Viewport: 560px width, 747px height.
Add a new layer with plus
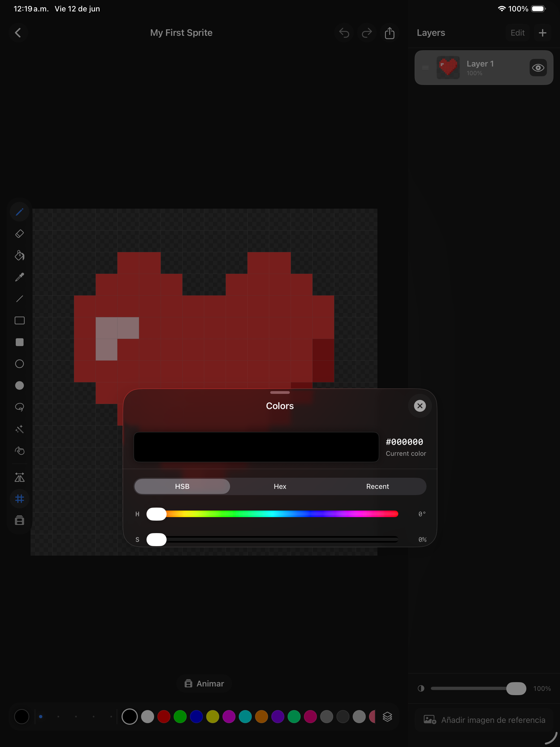click(x=542, y=33)
